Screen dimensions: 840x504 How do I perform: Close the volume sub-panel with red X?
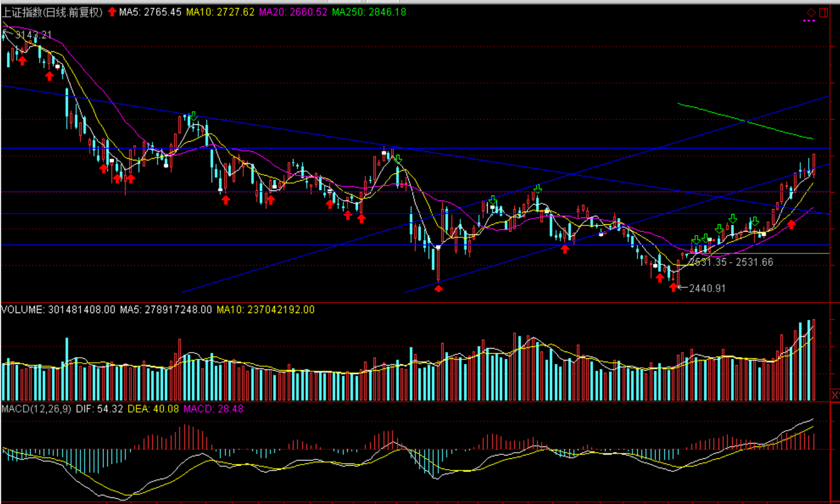(835, 394)
